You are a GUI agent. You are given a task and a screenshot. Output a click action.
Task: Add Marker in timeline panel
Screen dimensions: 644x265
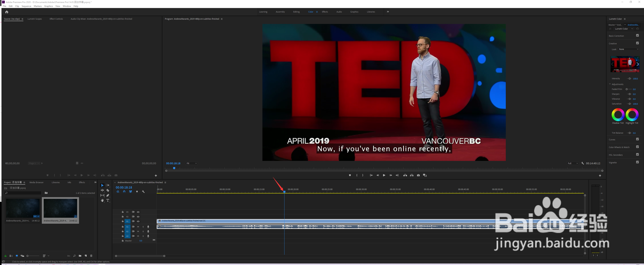(137, 192)
